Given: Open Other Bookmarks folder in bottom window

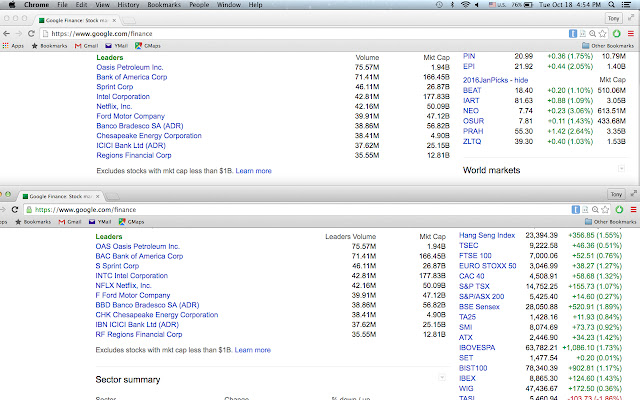Looking at the screenshot, I should (611, 222).
